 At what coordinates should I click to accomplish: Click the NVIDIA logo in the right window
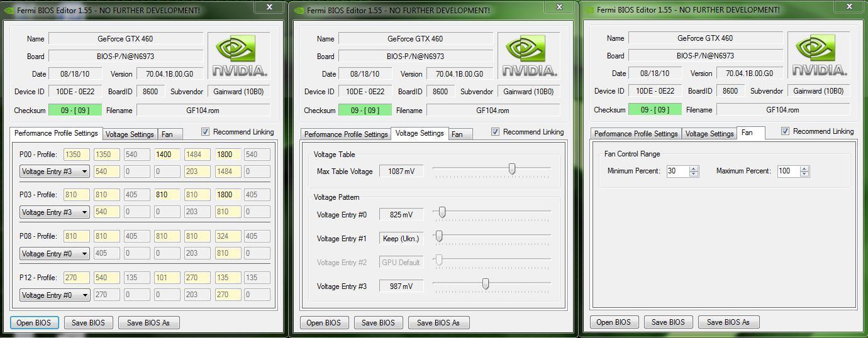click(x=820, y=55)
